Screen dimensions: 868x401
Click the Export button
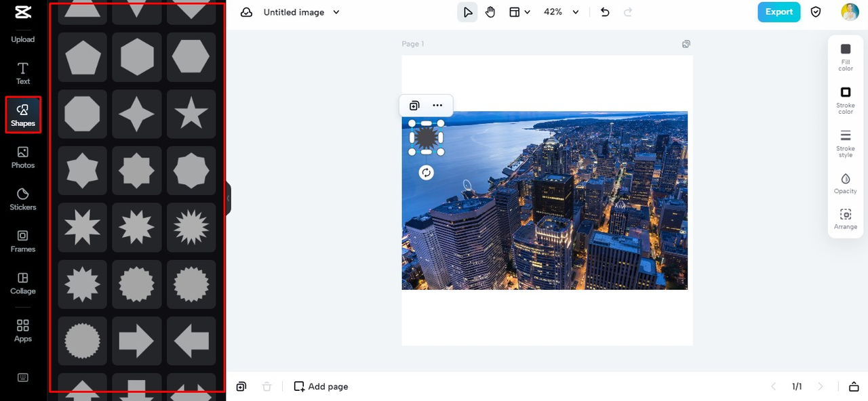click(x=779, y=12)
